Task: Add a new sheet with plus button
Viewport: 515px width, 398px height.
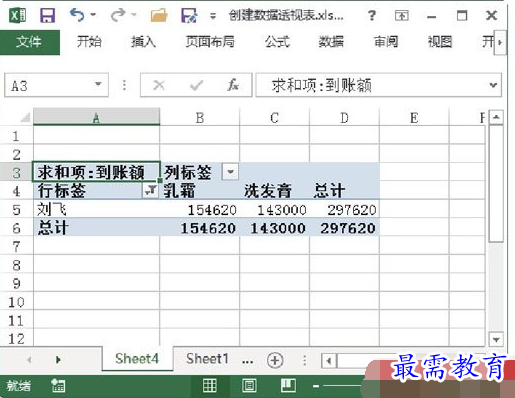Action: pos(275,360)
